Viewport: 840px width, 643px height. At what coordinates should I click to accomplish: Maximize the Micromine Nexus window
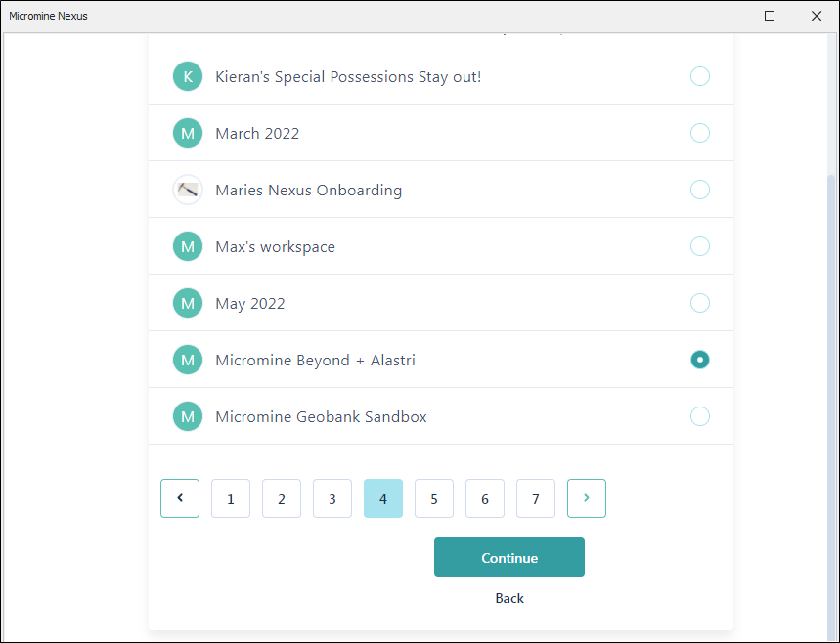click(770, 16)
